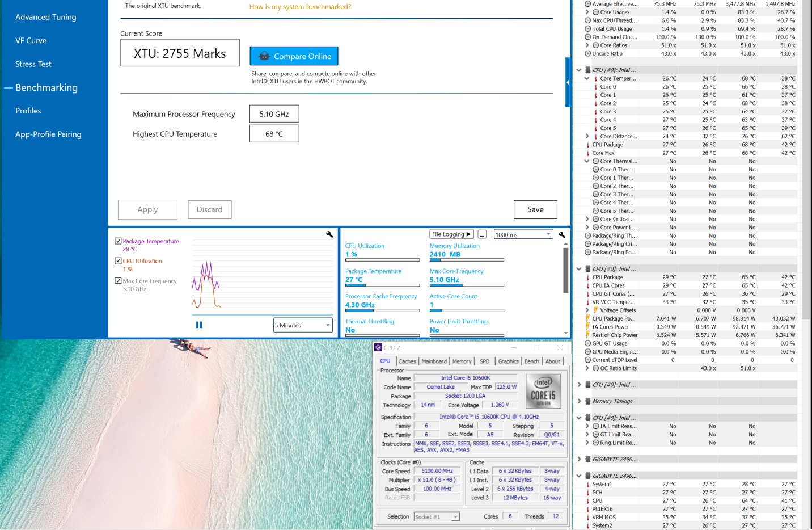Expand the Core Usages row in HWiNFO
Image resolution: width=812 pixels, height=530 pixels.
point(587,12)
